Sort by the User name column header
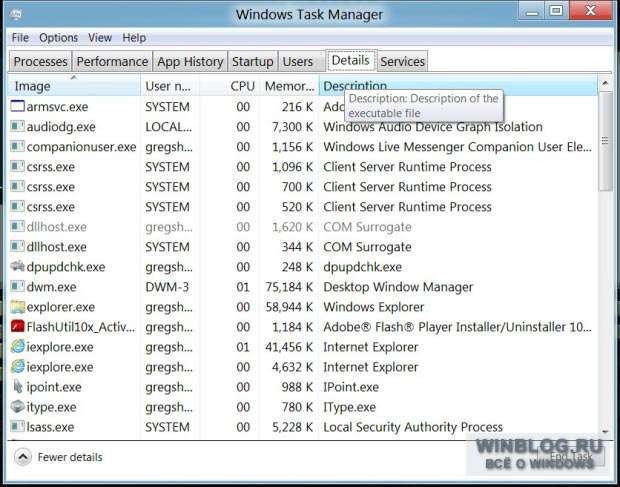Screen dimensions: 620x487 pyautogui.click(x=169, y=86)
